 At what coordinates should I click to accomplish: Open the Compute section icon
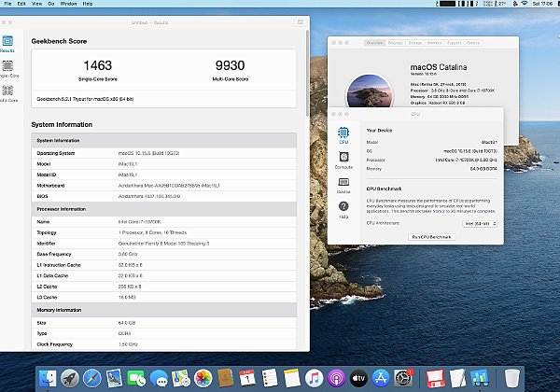coord(343,161)
